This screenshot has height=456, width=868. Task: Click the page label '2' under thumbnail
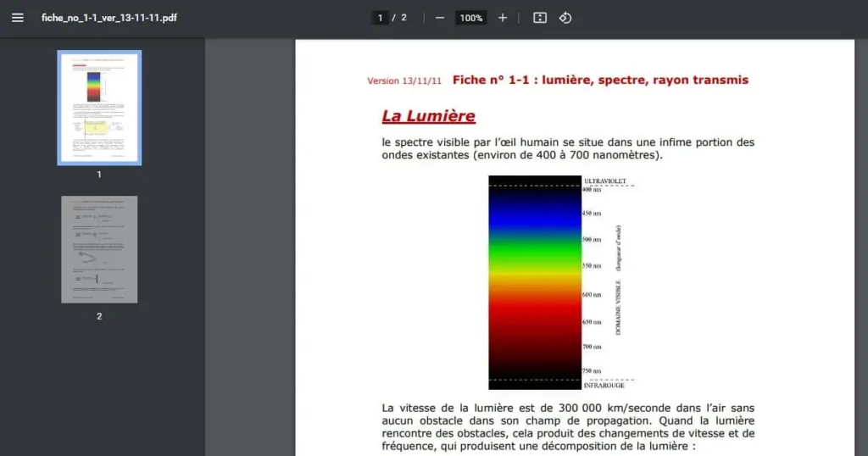[x=99, y=316]
